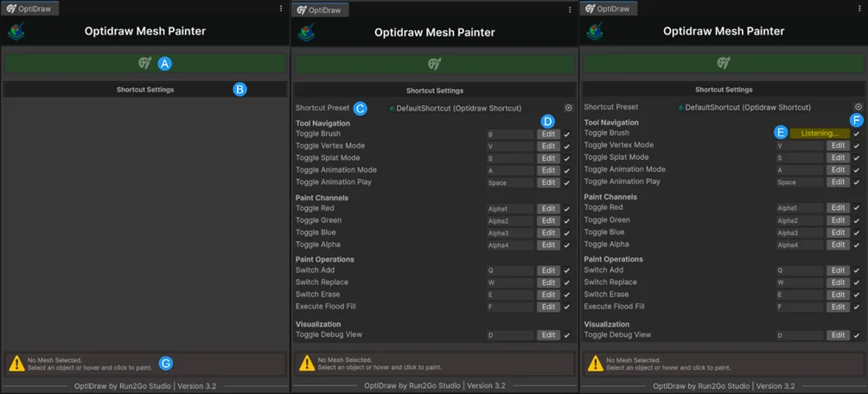
Task: Collapse Shortcut Settings in the middle panel
Action: 435,90
